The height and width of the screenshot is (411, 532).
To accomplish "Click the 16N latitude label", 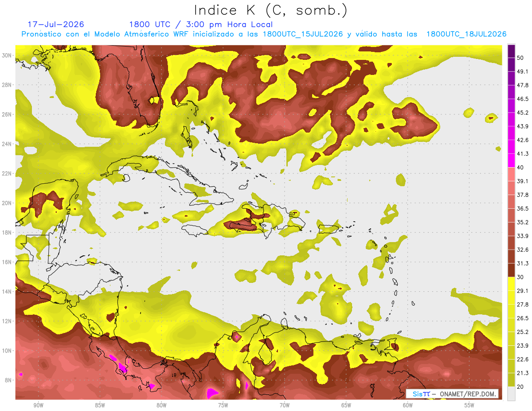I will (x=7, y=262).
